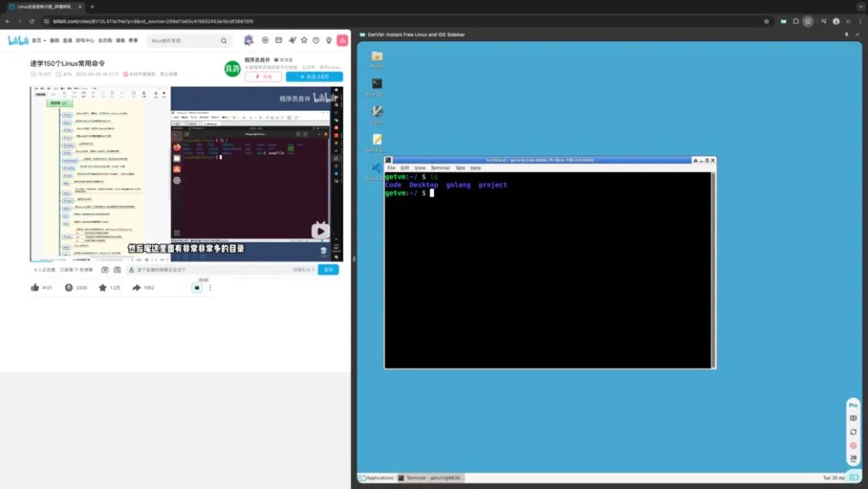Open the Applications menu in the VM panel
This screenshot has width=868, height=489.
pyautogui.click(x=376, y=478)
